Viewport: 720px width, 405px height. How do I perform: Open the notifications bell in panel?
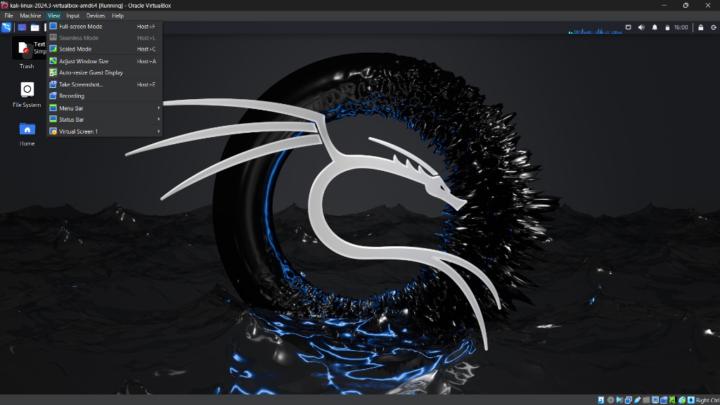pyautogui.click(x=655, y=28)
